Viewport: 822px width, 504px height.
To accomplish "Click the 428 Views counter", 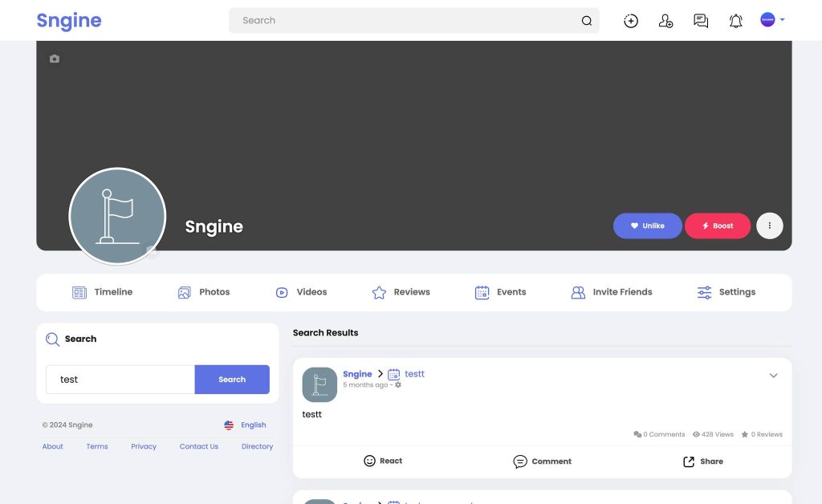I will pyautogui.click(x=713, y=434).
